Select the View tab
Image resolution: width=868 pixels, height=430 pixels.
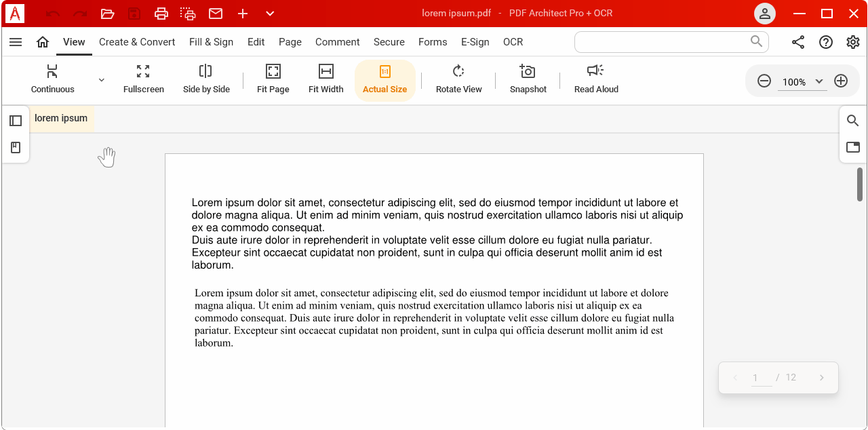point(74,42)
